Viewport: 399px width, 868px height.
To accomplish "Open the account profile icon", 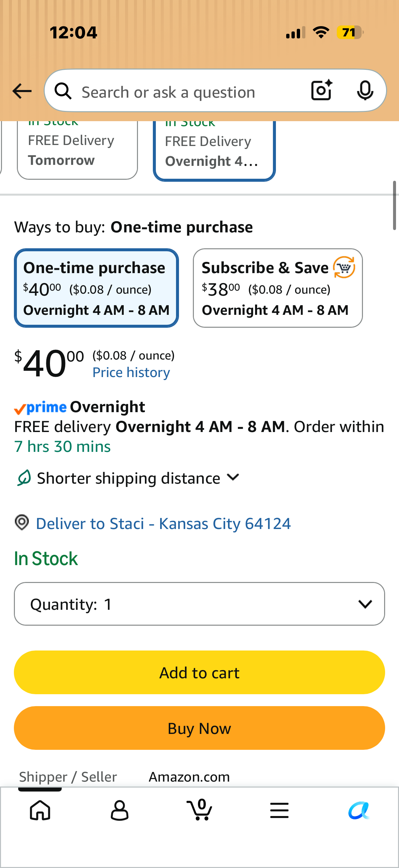I will point(119,810).
